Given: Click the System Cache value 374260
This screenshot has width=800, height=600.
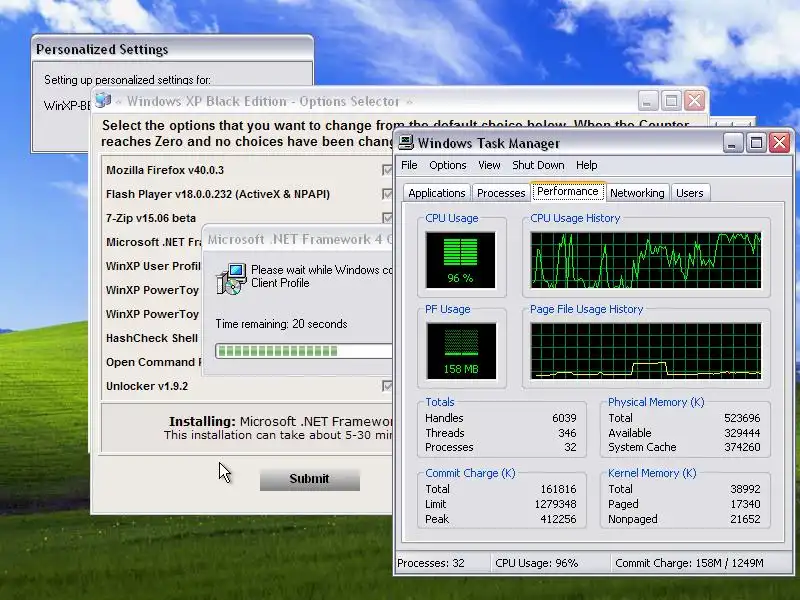Looking at the screenshot, I should pyautogui.click(x=742, y=447).
